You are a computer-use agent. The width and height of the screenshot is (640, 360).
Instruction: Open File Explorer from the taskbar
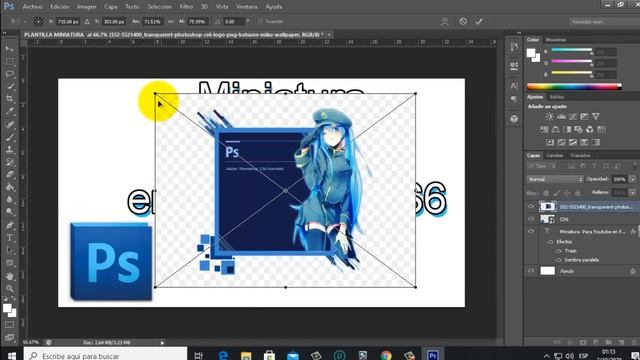[246, 356]
